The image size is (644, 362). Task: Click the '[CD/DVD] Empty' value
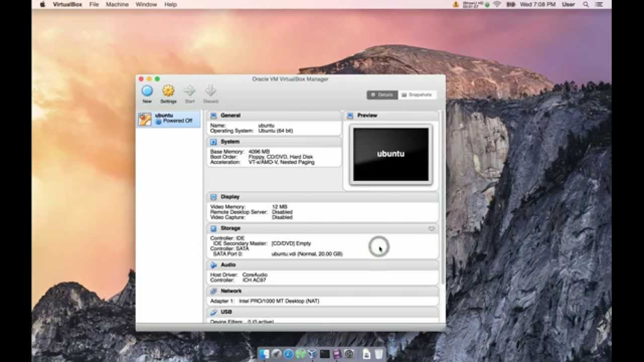291,243
